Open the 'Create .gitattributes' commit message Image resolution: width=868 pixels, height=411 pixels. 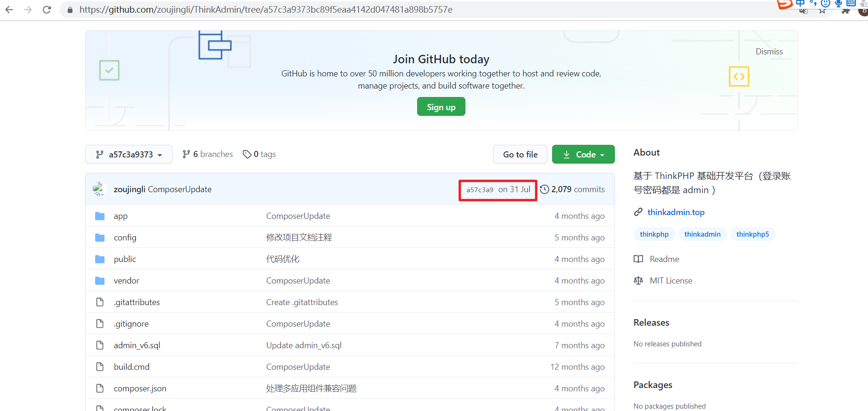(x=302, y=302)
